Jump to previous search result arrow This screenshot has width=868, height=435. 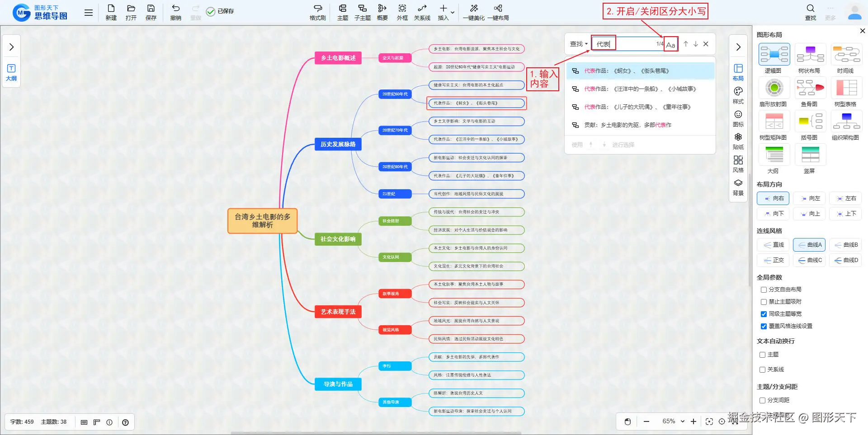[686, 44]
